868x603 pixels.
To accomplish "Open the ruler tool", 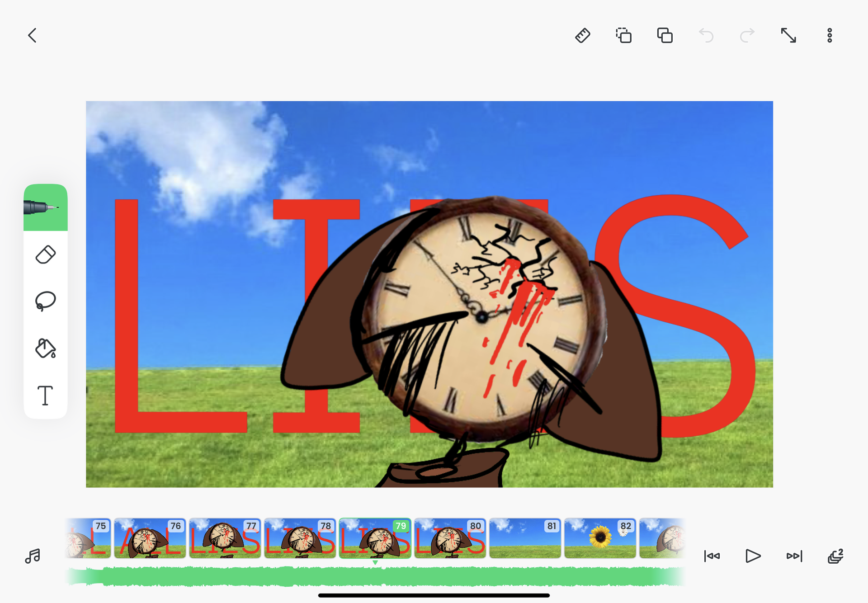I will 582,35.
